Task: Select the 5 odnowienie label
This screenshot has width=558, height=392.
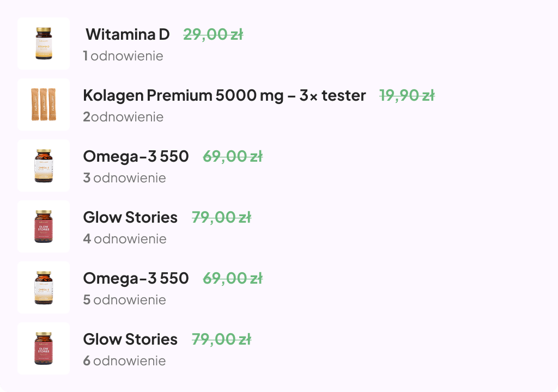Action: click(x=125, y=300)
